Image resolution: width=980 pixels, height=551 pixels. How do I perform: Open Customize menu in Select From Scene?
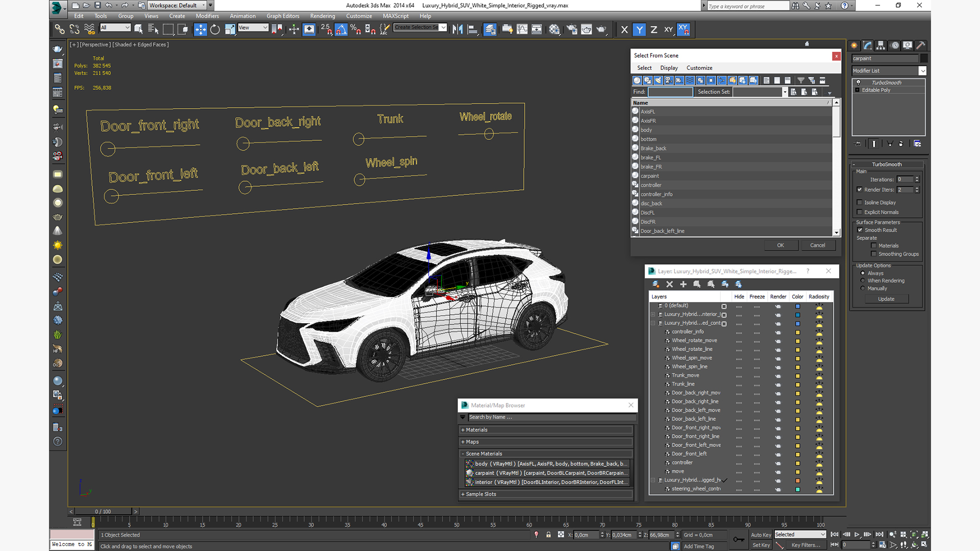pos(699,68)
